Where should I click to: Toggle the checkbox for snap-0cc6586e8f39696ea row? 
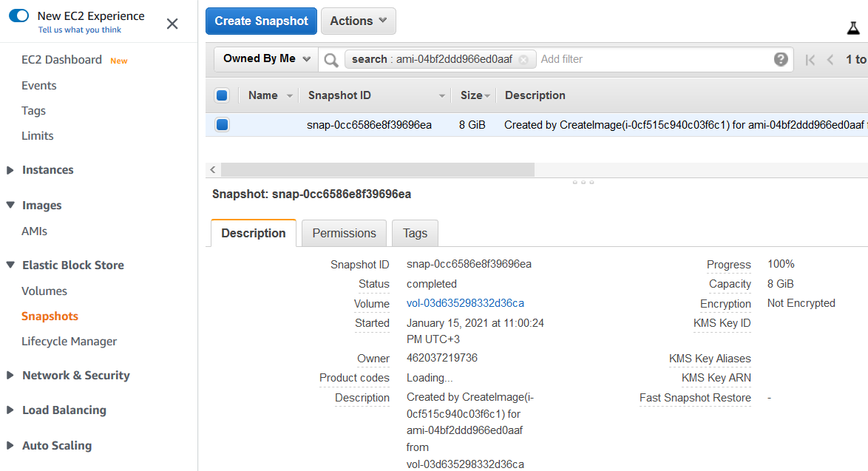click(222, 124)
